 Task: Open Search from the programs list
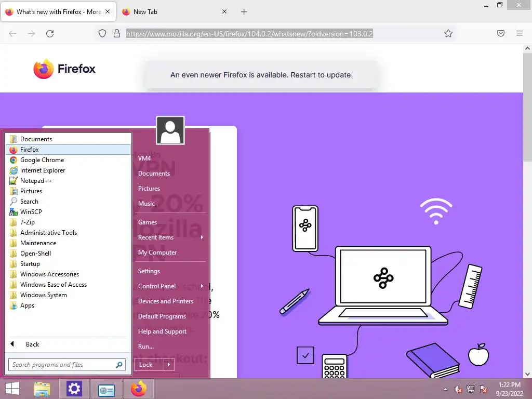(x=68, y=202)
